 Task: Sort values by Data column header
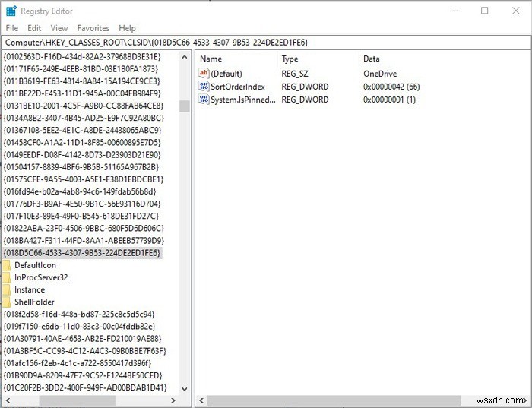[x=372, y=59]
